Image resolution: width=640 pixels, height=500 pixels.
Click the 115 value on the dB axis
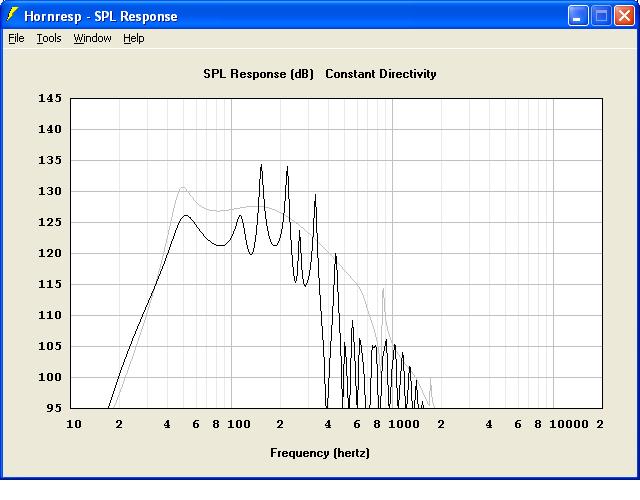click(x=50, y=284)
